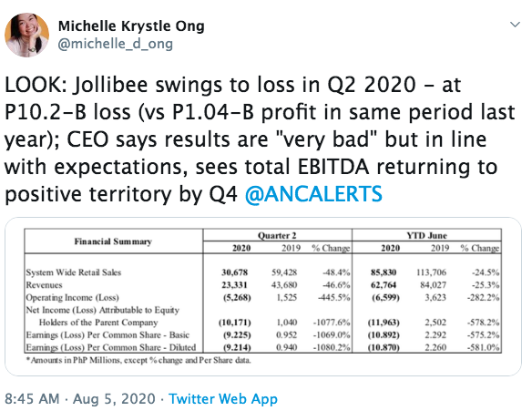The image size is (532, 411).
Task: Click the Aug 5, 2020 date
Action: click(x=114, y=399)
